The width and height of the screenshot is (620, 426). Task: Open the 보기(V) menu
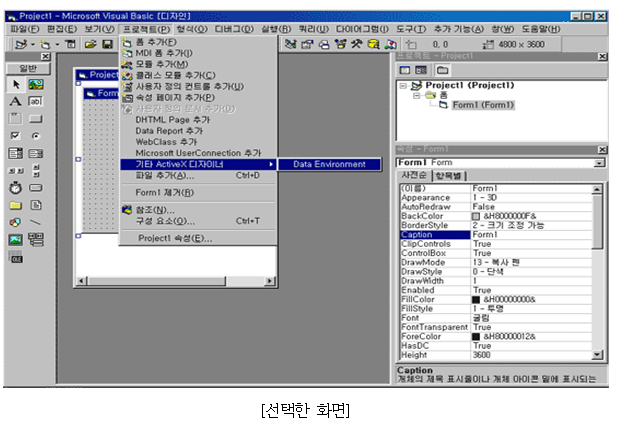pos(99,29)
